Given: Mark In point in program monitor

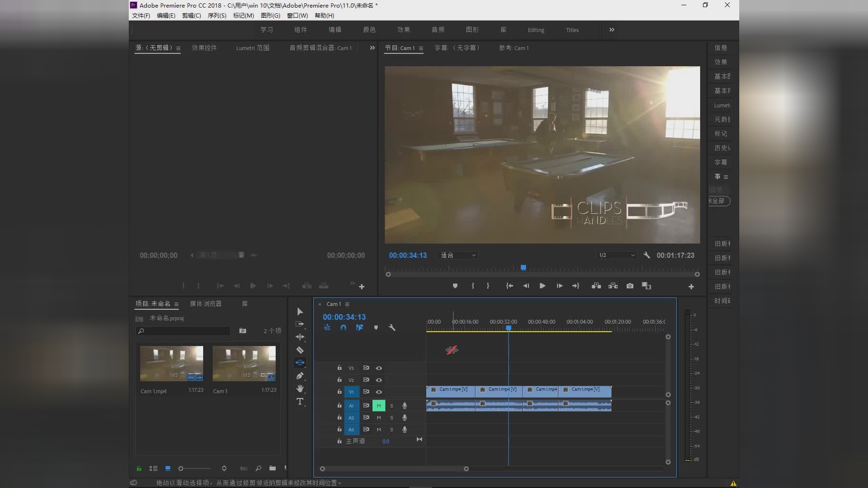Looking at the screenshot, I should pos(473,286).
